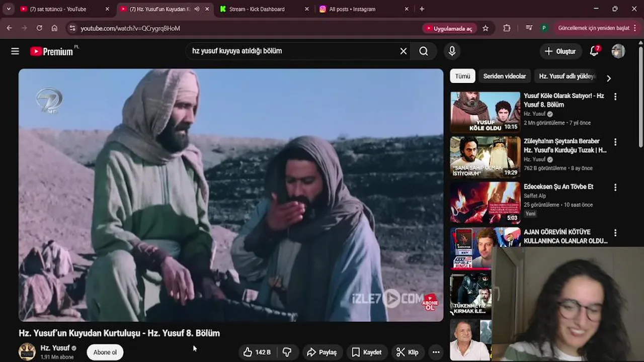Open options for Edeceksen Şu An Tövbe Et
644x362 pixels.
(x=615, y=188)
